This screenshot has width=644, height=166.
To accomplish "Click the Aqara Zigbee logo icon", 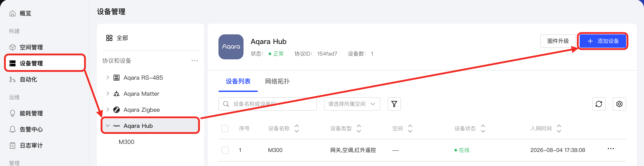I will pos(117,110).
